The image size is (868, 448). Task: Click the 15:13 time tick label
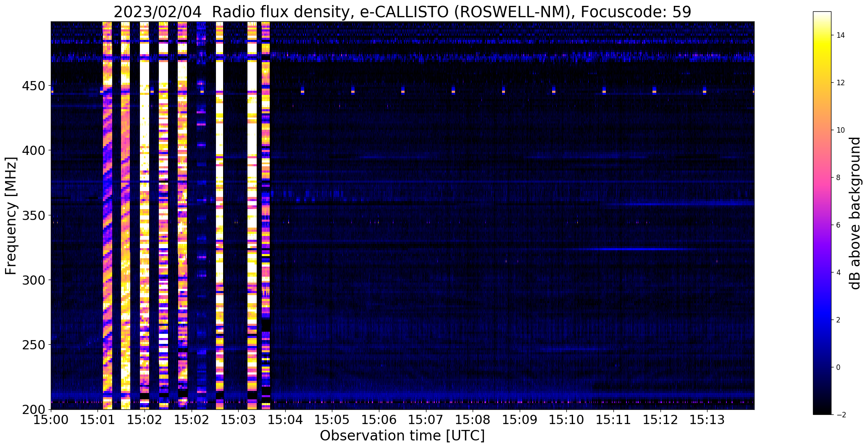click(707, 420)
